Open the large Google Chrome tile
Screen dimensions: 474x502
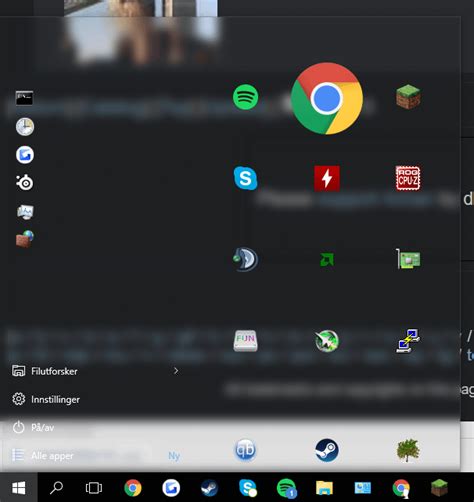pos(327,99)
